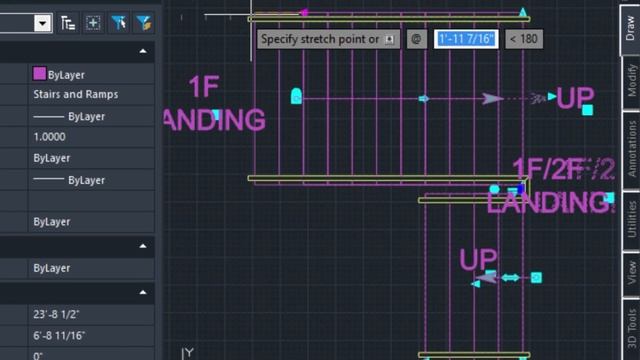The height and width of the screenshot is (360, 640).
Task: Click the 1'-11 7/16" distance input field
Action: point(466,39)
